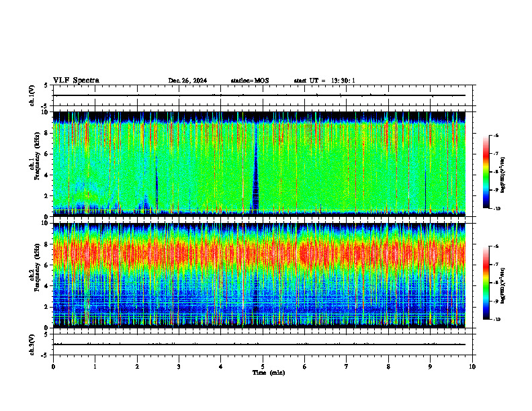This screenshot has height=411, width=532.
Task: Click time axis tick label '4'
Action: [x=221, y=367]
